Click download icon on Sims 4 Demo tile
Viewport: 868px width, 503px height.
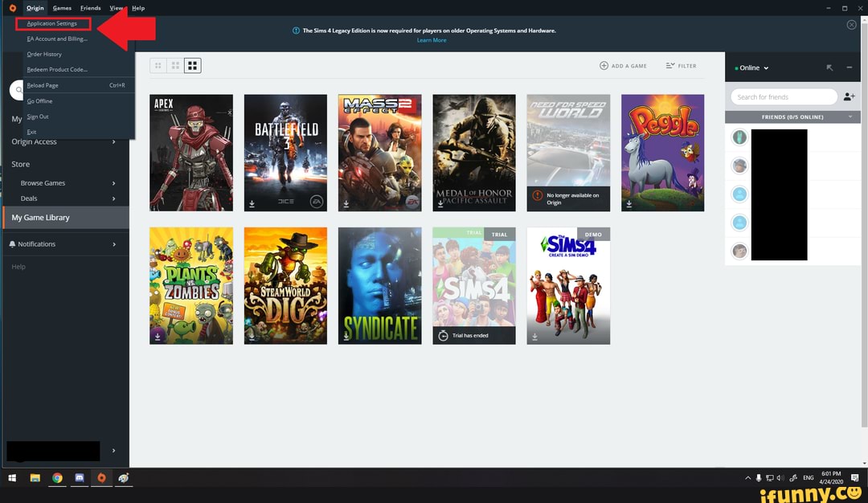point(534,336)
